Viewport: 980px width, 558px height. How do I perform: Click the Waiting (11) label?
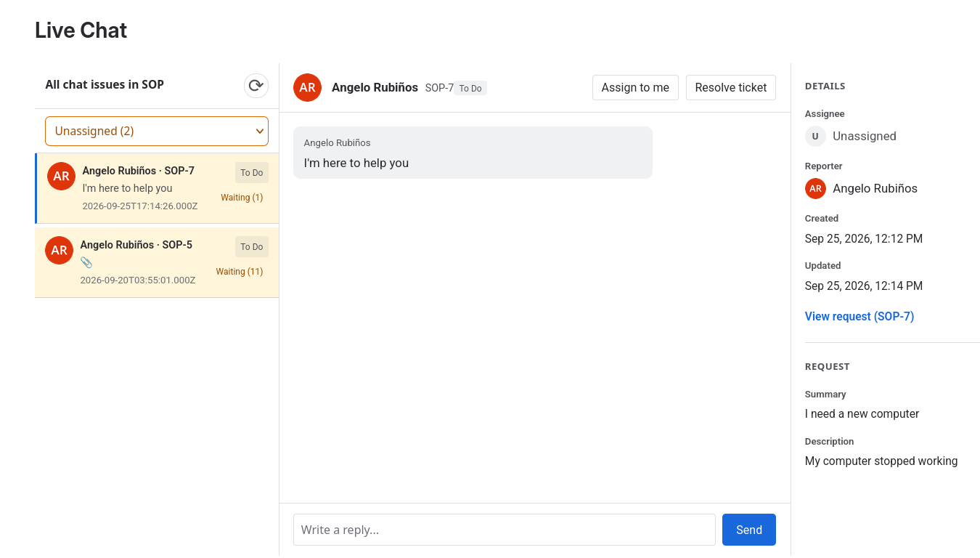pyautogui.click(x=240, y=272)
